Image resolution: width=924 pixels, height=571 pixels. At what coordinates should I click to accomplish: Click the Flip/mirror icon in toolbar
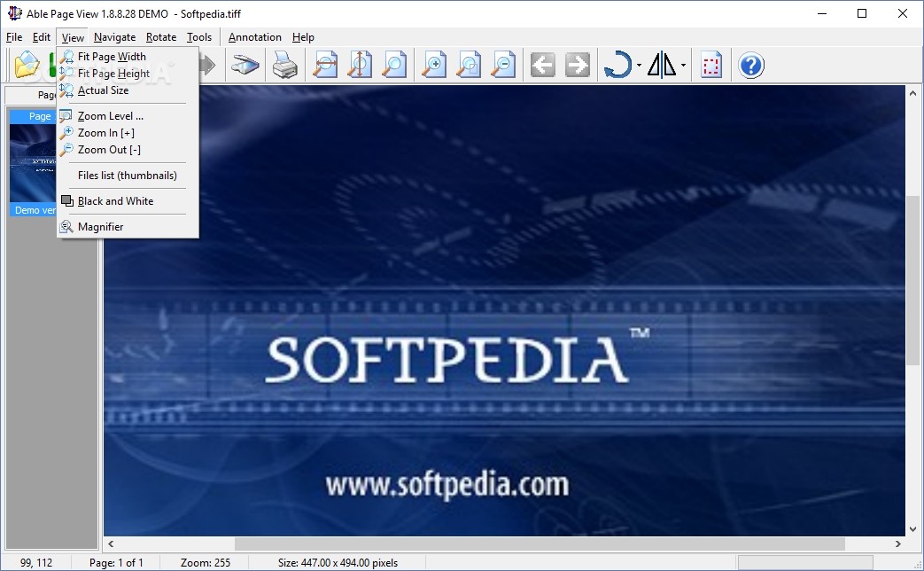662,65
